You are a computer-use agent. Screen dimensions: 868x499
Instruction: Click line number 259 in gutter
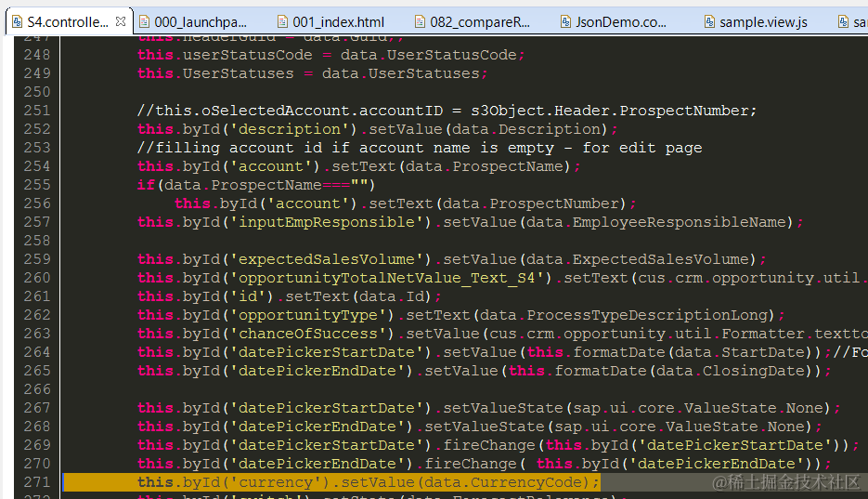point(36,259)
